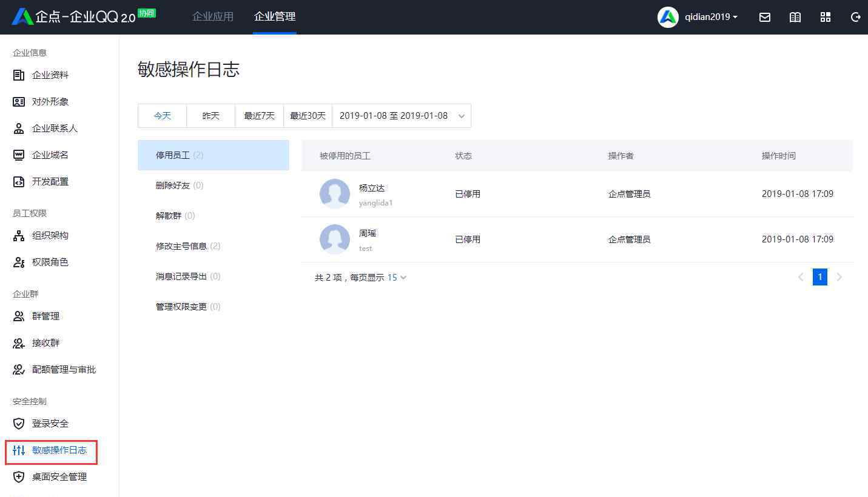Open the qidian2019 account dropdown
The width and height of the screenshot is (868, 497).
pyautogui.click(x=711, y=17)
